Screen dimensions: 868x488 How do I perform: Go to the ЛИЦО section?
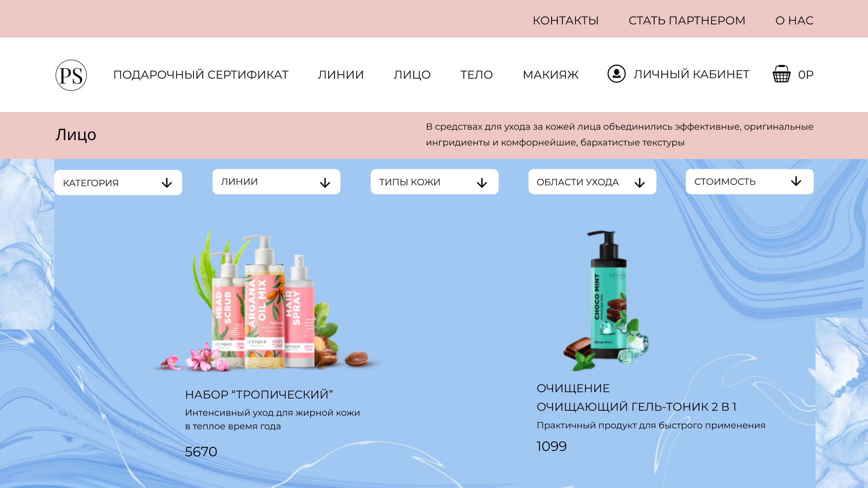click(412, 75)
